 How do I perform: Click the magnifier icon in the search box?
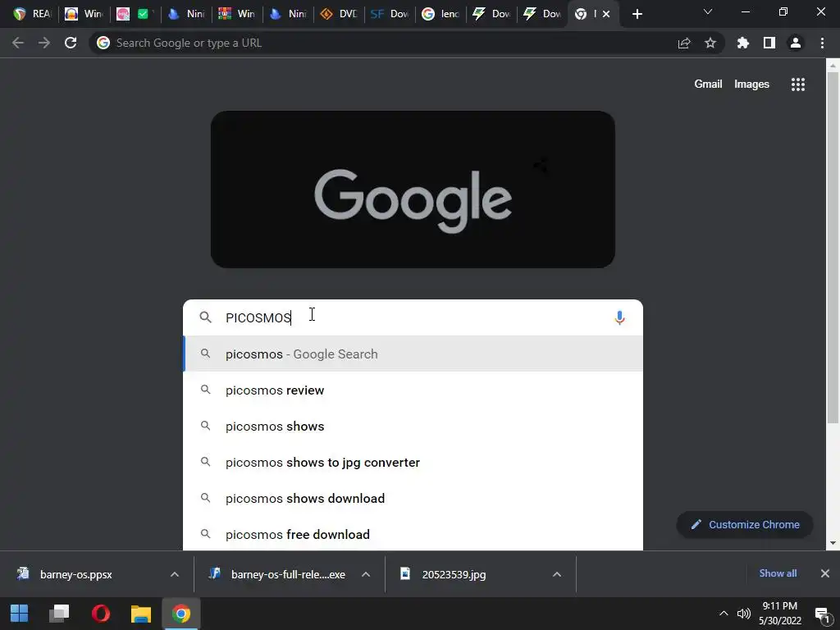(206, 317)
